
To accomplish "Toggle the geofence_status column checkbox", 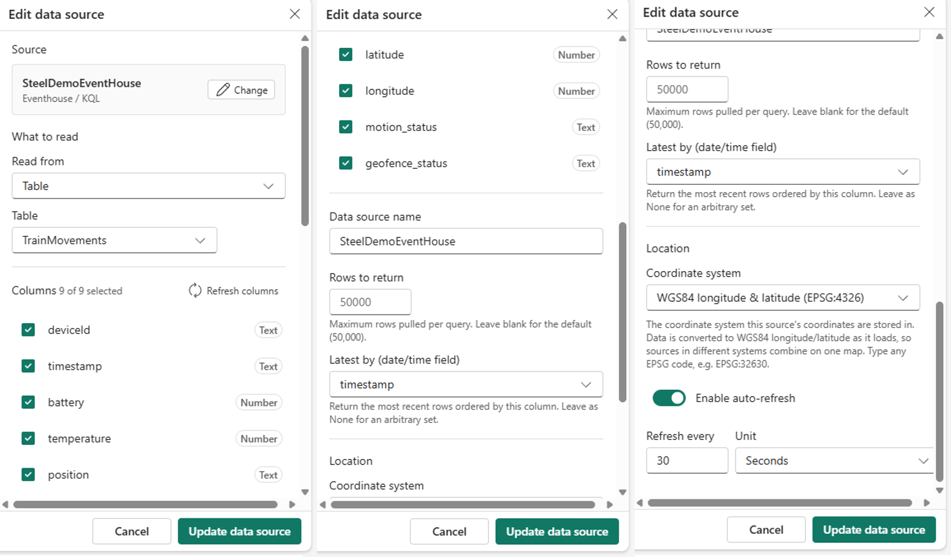I will tap(346, 163).
